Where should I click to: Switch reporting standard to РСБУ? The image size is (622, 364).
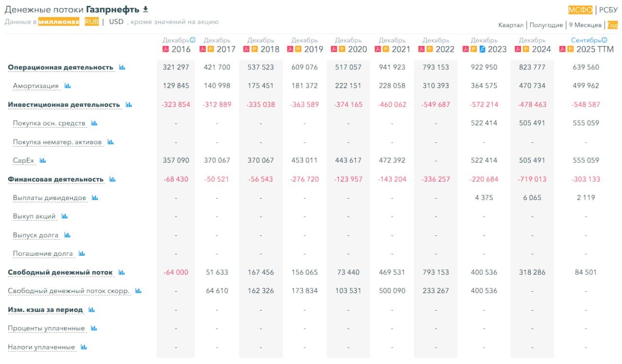(x=608, y=10)
